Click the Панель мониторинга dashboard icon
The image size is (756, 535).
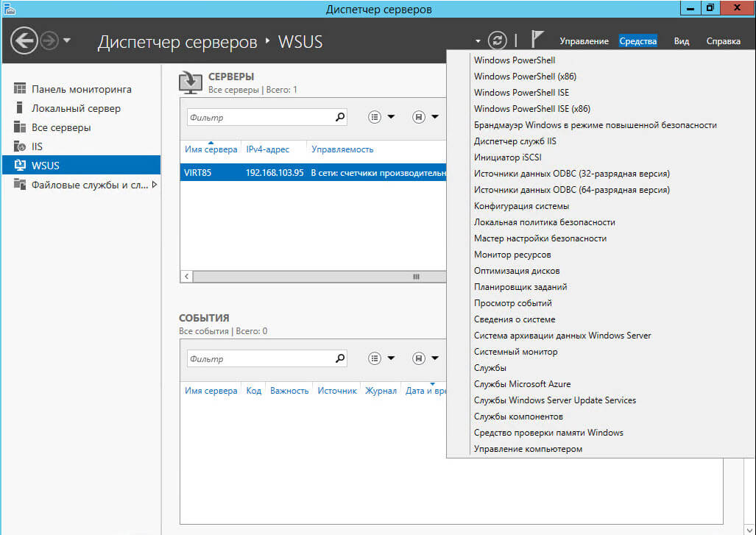20,88
